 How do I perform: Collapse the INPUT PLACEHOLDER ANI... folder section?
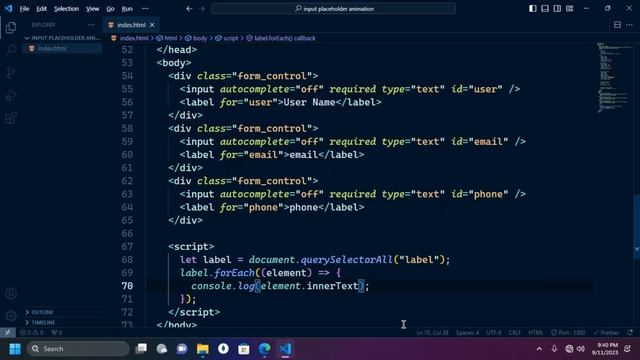[x=62, y=38]
